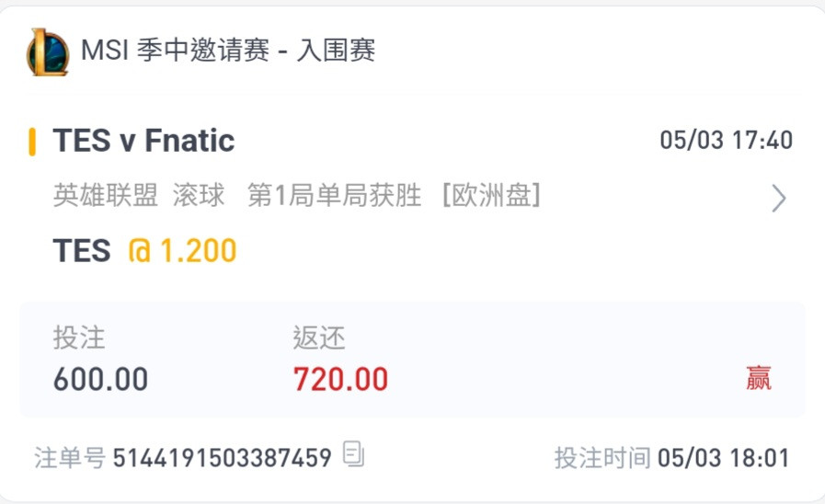Click the match time 05/03 17:40
Screen dimensions: 825x504
tap(726, 141)
